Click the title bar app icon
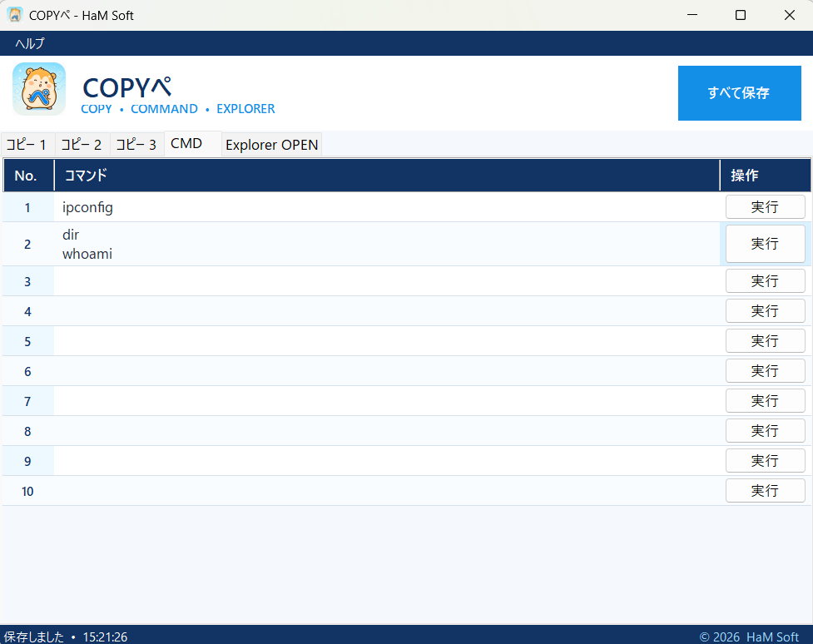Screen dimensions: 813x644 tap(15, 15)
